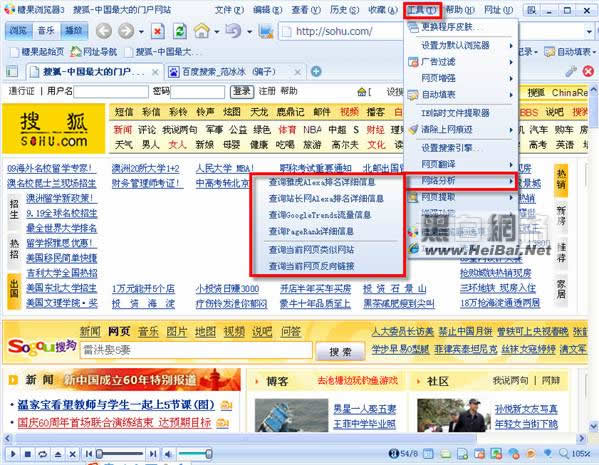This screenshot has width=599, height=465.
Task: Click the wrench tool icon on tab bar
Action: pyautogui.click(x=571, y=71)
